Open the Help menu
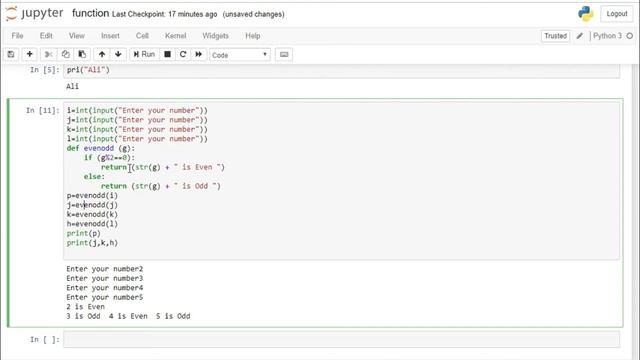This screenshot has width=640, height=360. [x=253, y=36]
